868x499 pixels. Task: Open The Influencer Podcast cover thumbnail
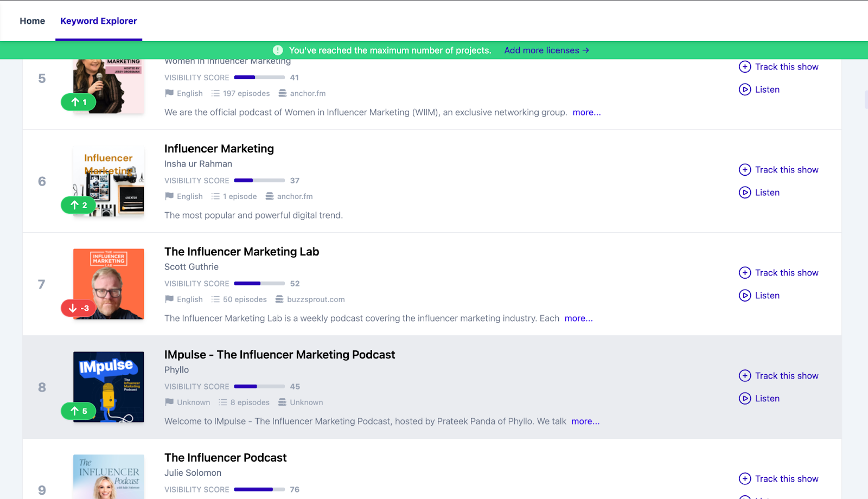point(108,477)
